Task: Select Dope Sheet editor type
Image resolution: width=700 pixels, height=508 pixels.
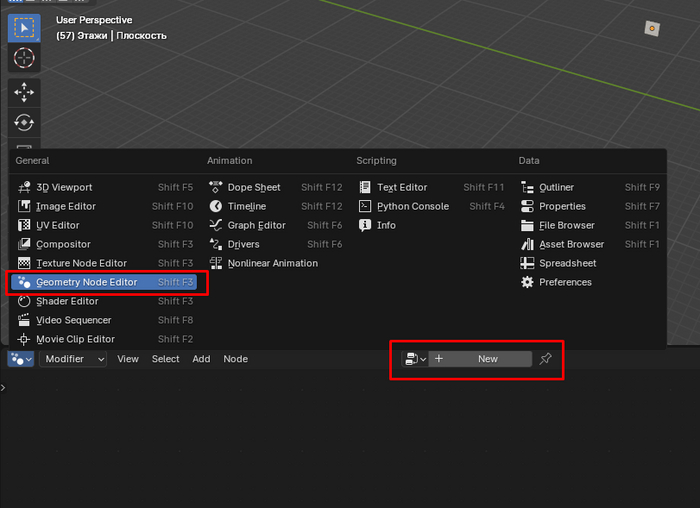Action: point(254,187)
